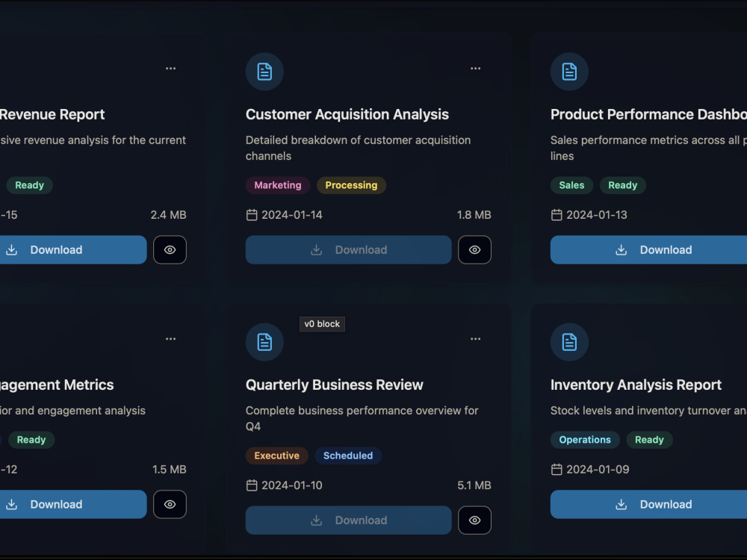Click Ready badge on Revenue Report card
The image size is (747, 560).
(30, 185)
